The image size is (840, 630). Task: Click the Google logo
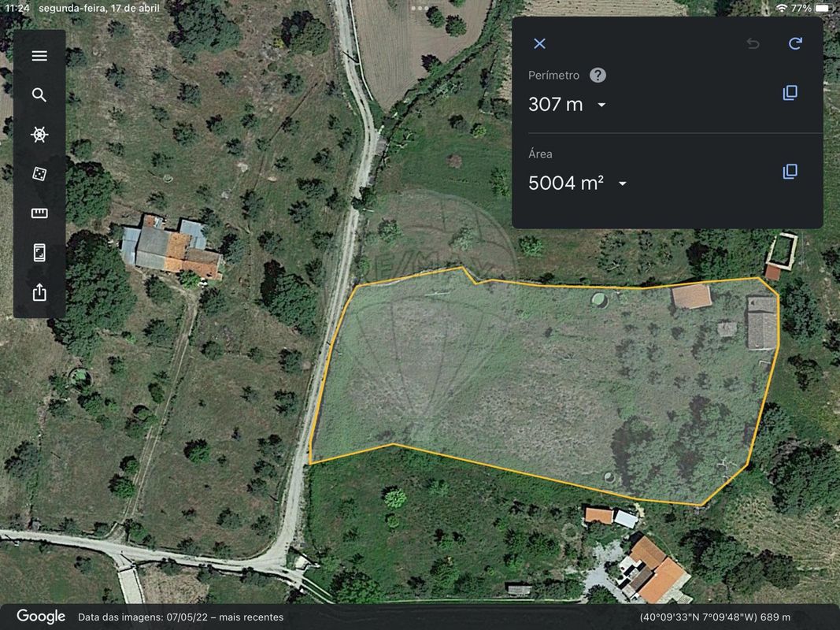pos(41,617)
